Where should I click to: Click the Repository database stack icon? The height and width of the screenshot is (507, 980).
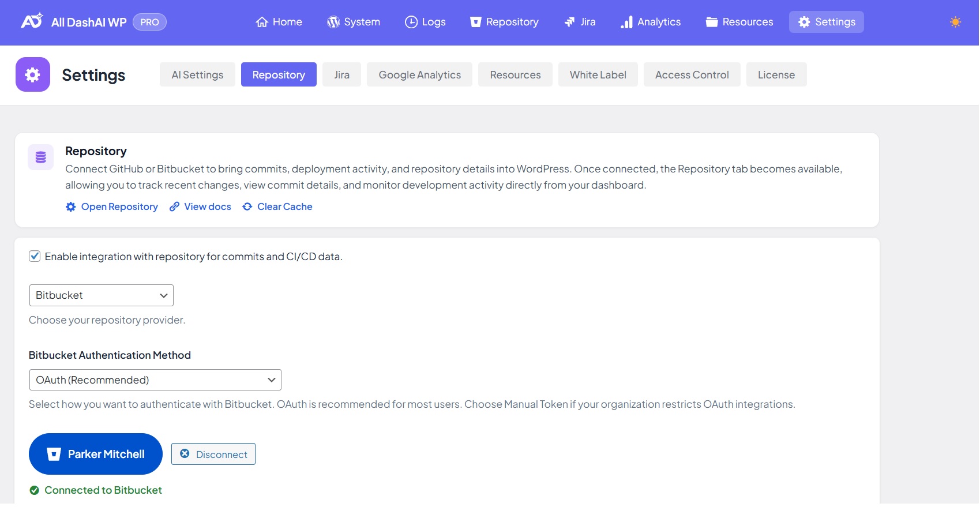tap(41, 157)
